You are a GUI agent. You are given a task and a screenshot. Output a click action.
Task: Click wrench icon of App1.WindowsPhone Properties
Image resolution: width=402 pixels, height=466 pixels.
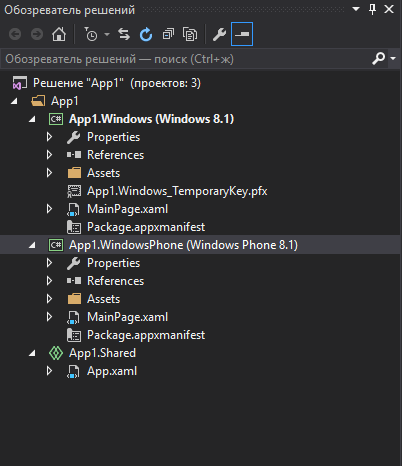74,263
